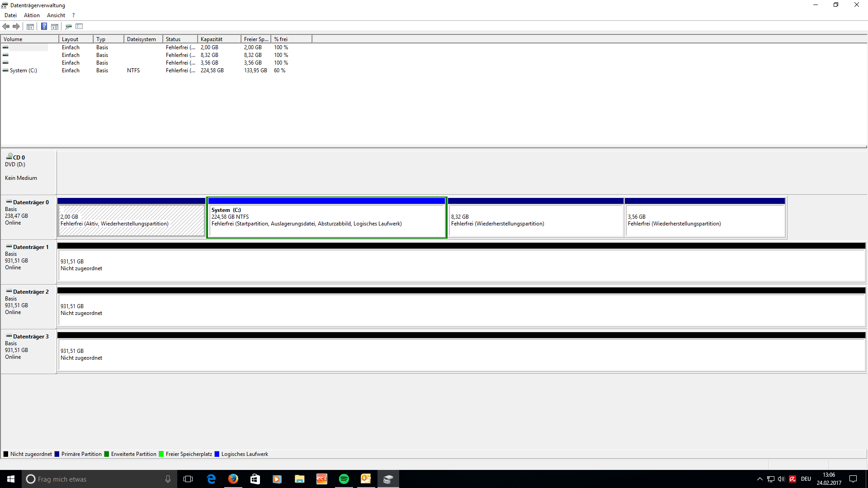The height and width of the screenshot is (488, 868).
Task: Click the Back arrow toolbar icon
Action: pyautogui.click(x=6, y=26)
